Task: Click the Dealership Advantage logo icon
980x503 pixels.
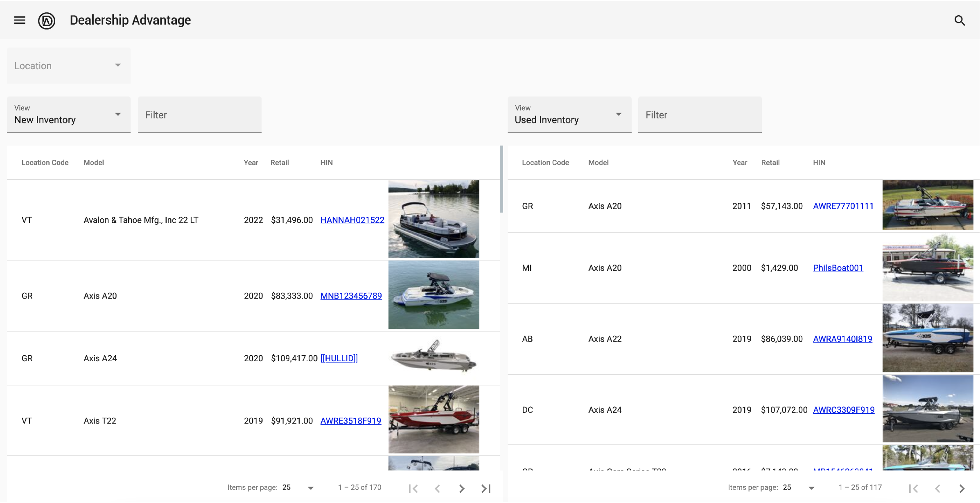Action: 47,20
